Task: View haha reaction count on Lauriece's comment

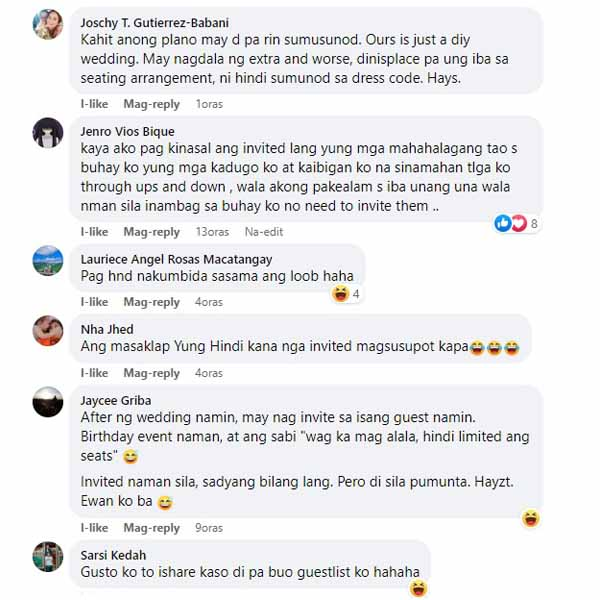Action: pos(346,294)
